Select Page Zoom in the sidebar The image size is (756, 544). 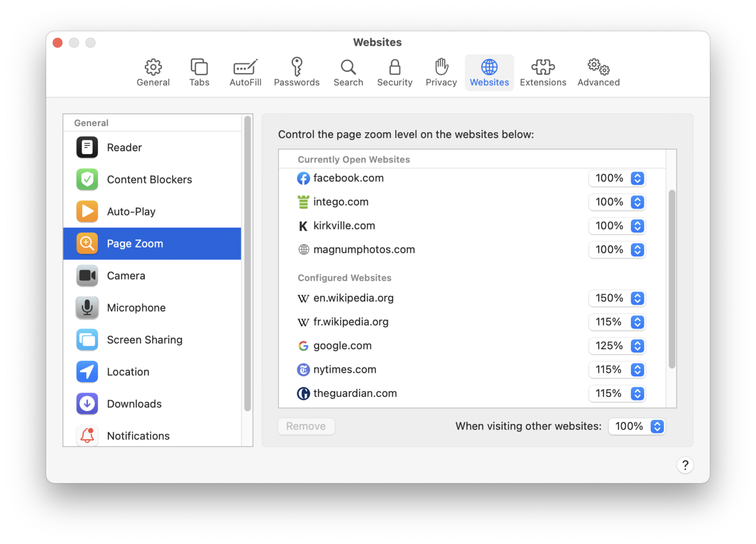pyautogui.click(x=135, y=243)
